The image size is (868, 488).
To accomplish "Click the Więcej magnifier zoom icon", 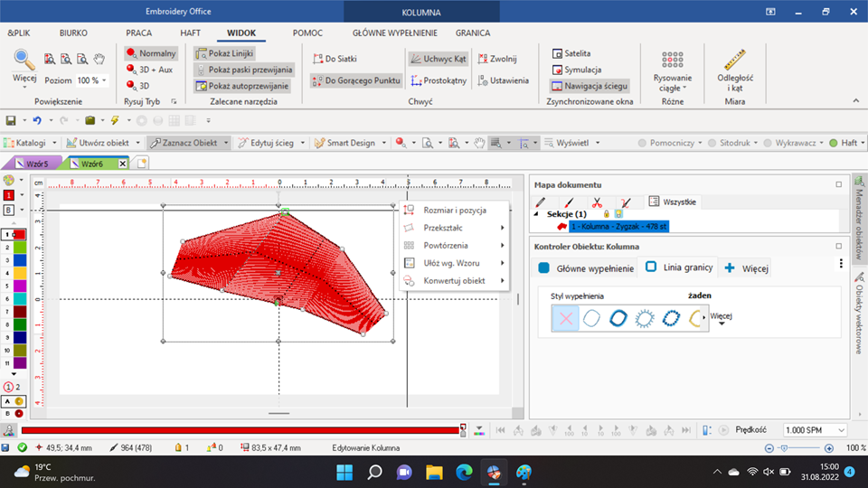I will [24, 63].
